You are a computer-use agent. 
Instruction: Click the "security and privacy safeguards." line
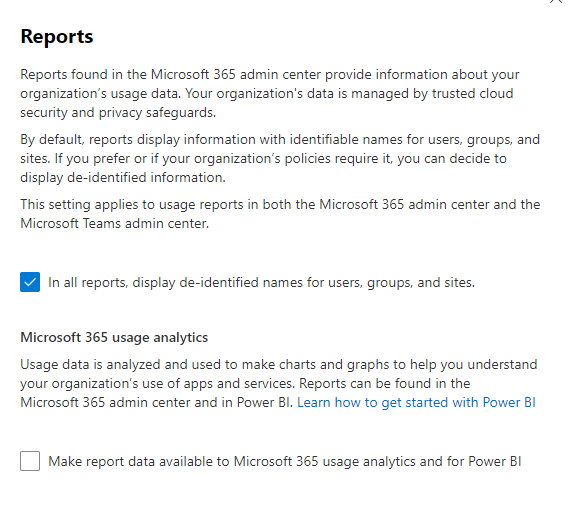tap(118, 113)
